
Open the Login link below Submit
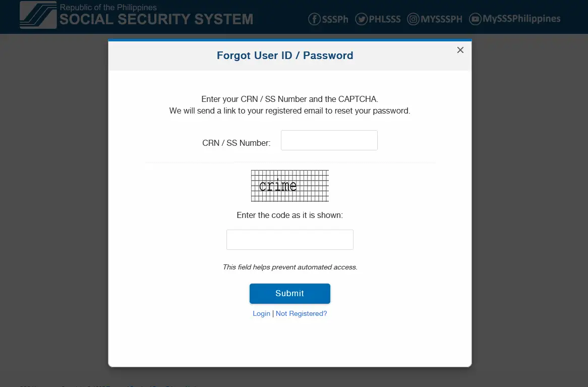point(261,313)
